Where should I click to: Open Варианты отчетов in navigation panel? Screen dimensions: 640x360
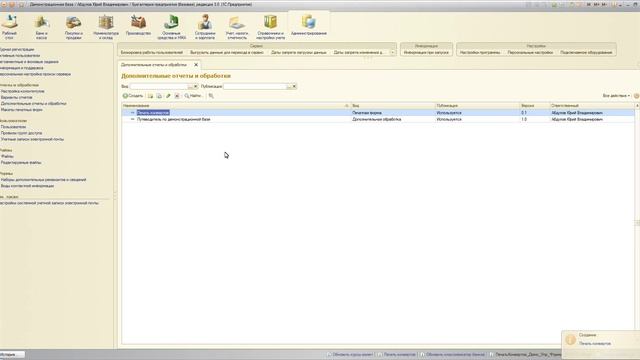coord(16,98)
